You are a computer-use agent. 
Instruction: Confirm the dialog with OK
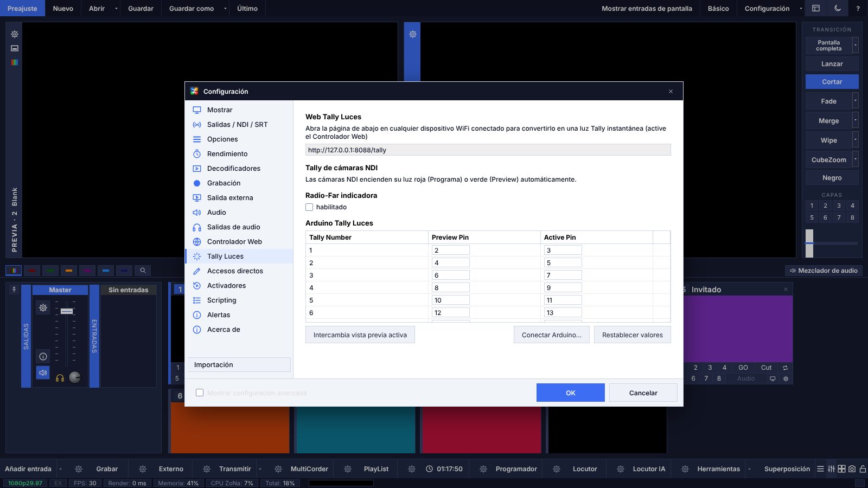[x=571, y=393]
